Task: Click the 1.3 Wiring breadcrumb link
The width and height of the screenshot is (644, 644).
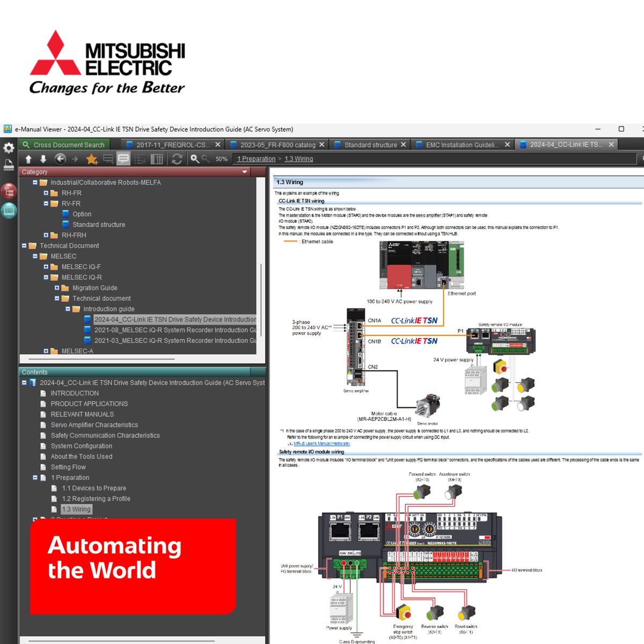Action: (x=298, y=159)
